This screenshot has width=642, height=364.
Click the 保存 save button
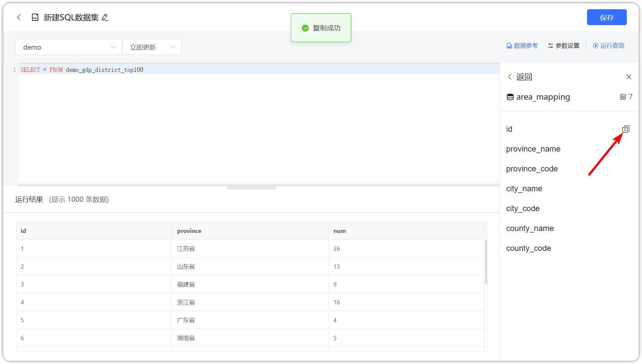coord(607,17)
